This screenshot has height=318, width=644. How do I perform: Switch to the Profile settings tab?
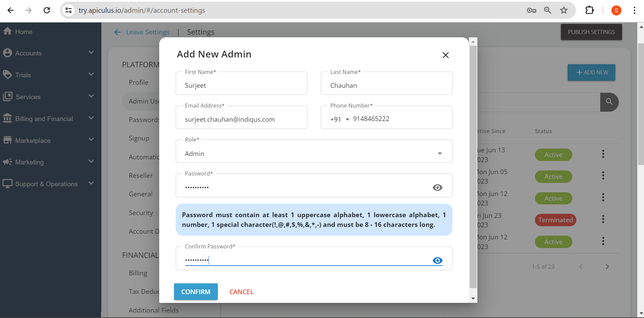138,82
